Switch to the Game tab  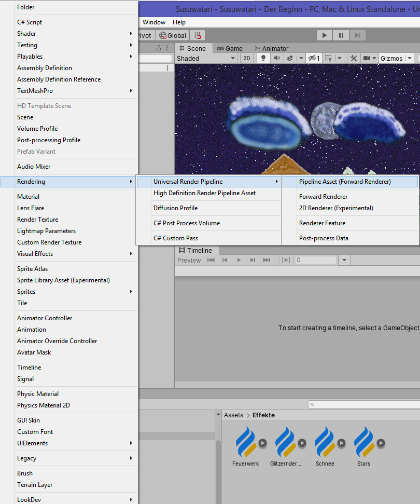(x=229, y=48)
